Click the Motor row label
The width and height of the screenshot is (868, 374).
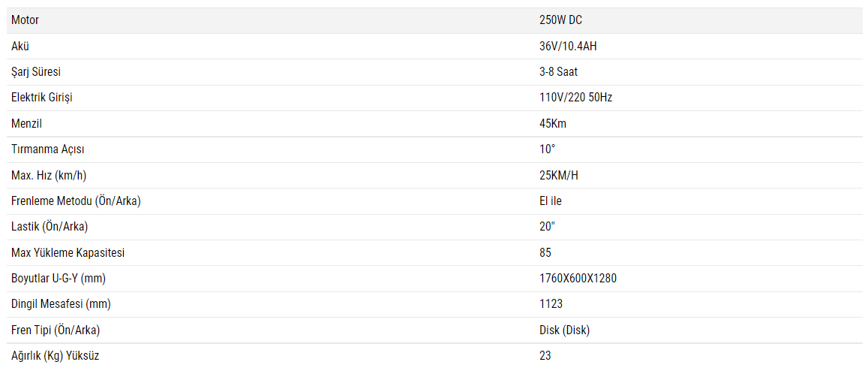click(26, 20)
